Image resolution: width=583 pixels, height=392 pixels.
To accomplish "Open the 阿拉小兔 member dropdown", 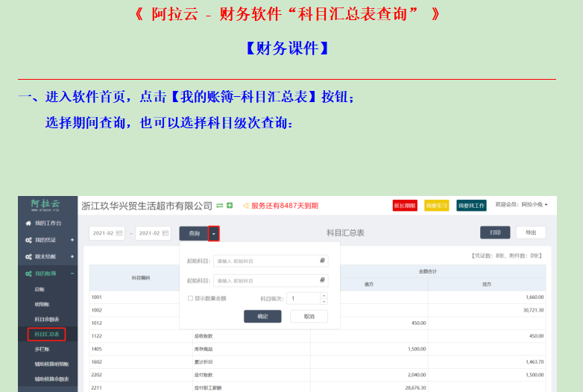I will click(x=521, y=205).
